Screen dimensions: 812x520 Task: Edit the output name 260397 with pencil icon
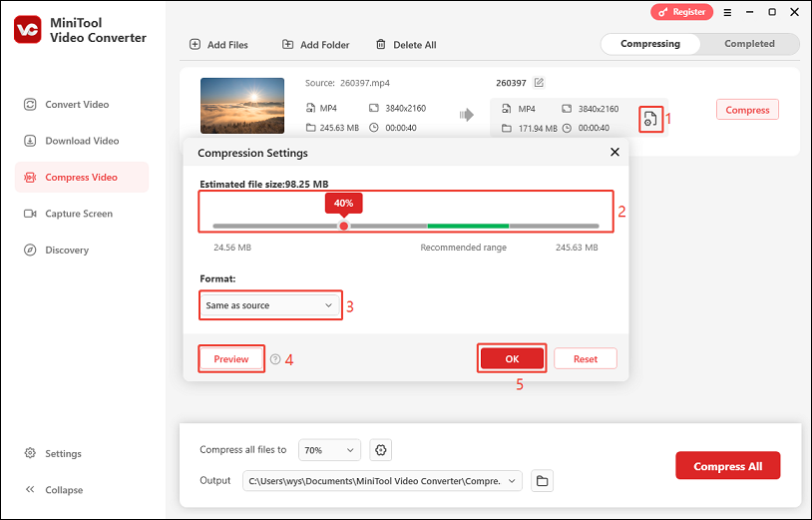pos(539,83)
